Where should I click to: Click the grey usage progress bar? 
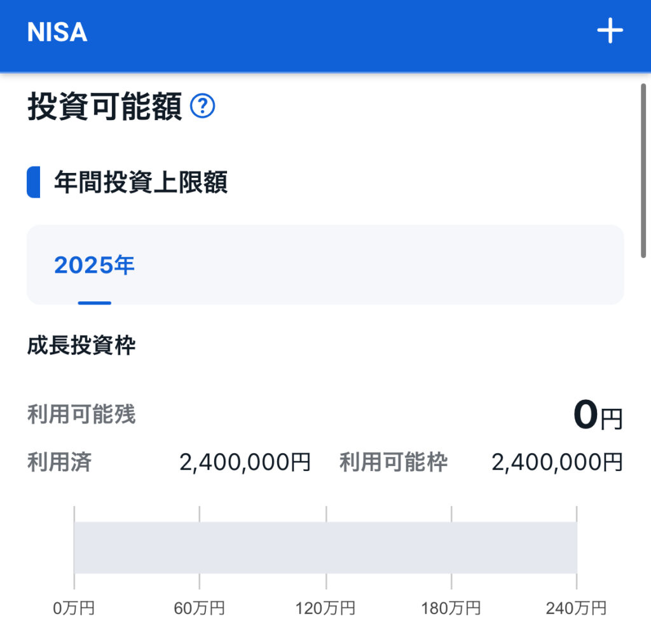325,547
